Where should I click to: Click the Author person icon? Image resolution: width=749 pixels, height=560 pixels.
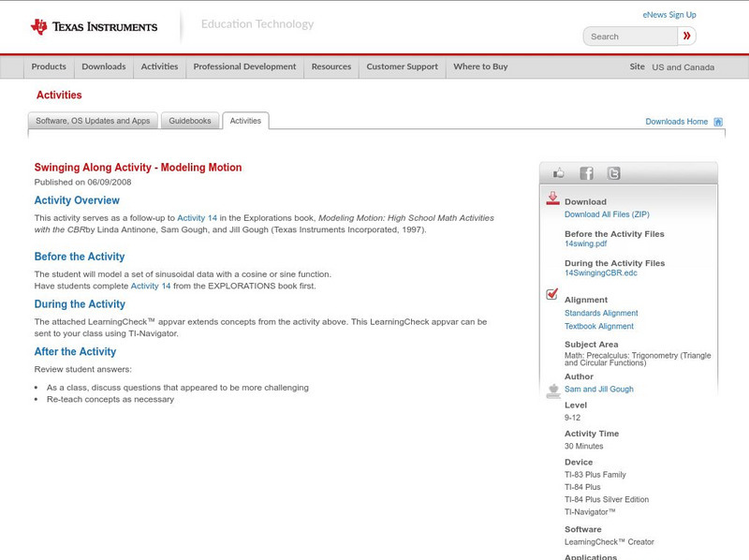click(553, 391)
